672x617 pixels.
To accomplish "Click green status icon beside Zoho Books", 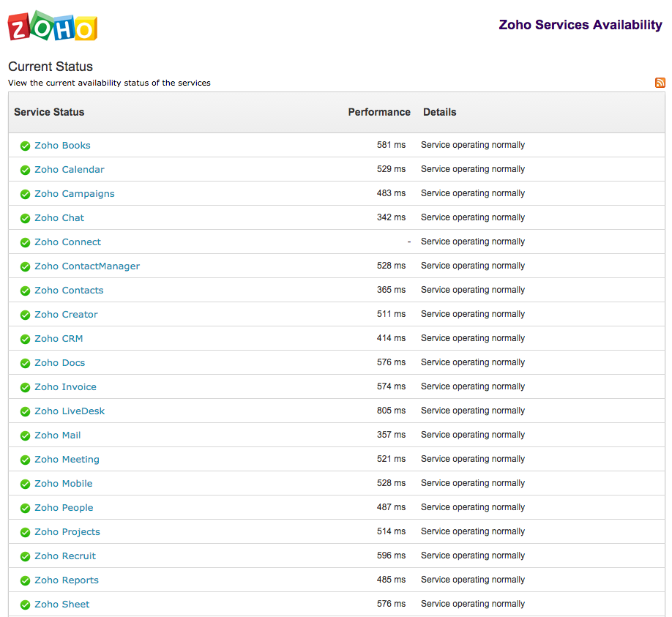I will [x=26, y=146].
